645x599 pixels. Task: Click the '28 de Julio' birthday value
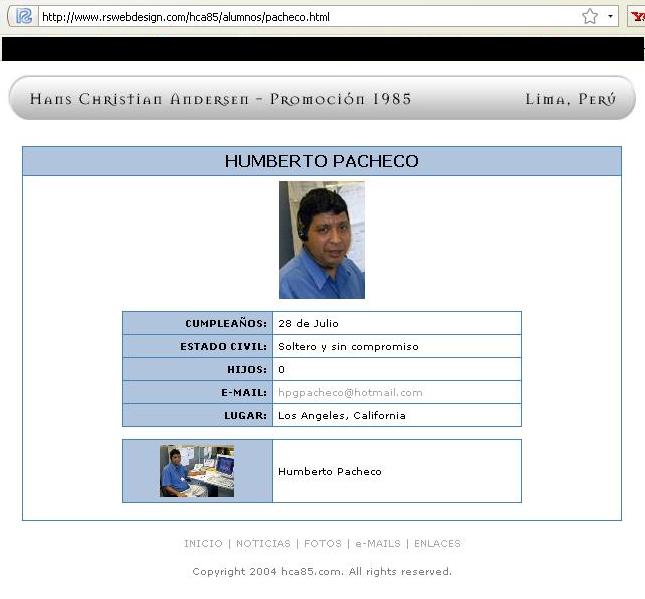coord(308,323)
